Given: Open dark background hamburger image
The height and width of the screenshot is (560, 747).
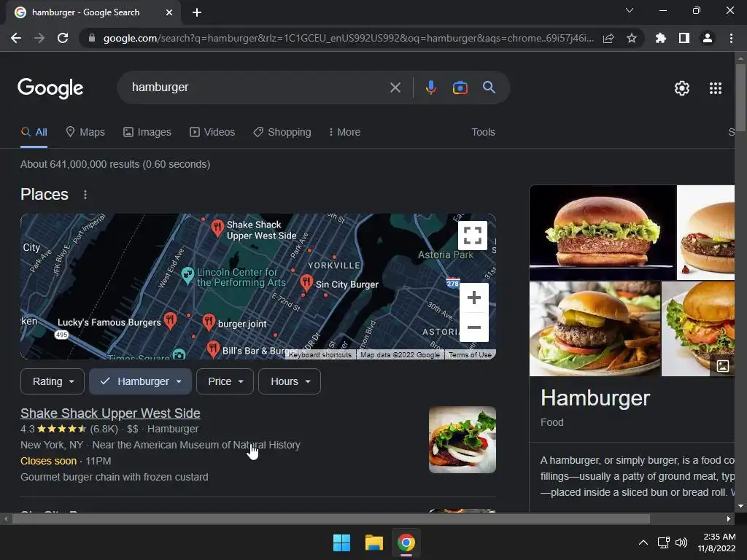Looking at the screenshot, I should 602,232.
